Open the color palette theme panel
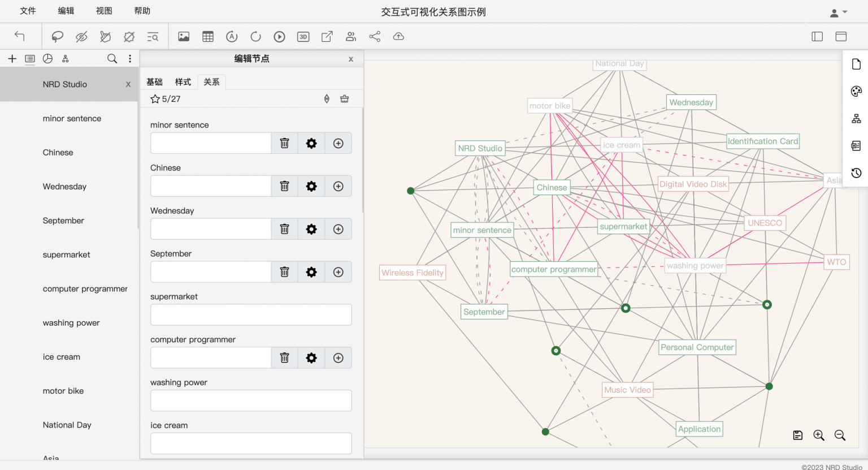This screenshot has width=868, height=470. point(856,92)
